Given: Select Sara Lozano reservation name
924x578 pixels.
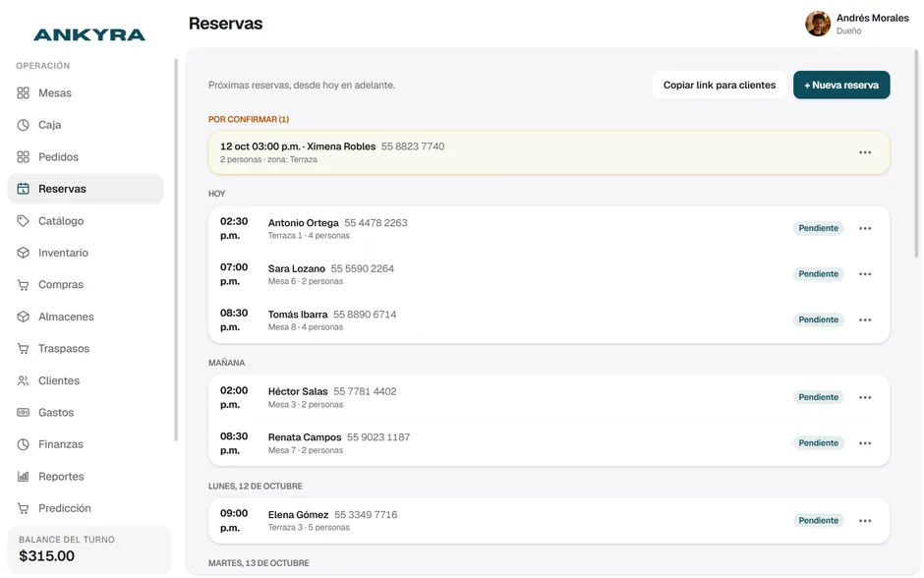Looking at the screenshot, I should 297,268.
